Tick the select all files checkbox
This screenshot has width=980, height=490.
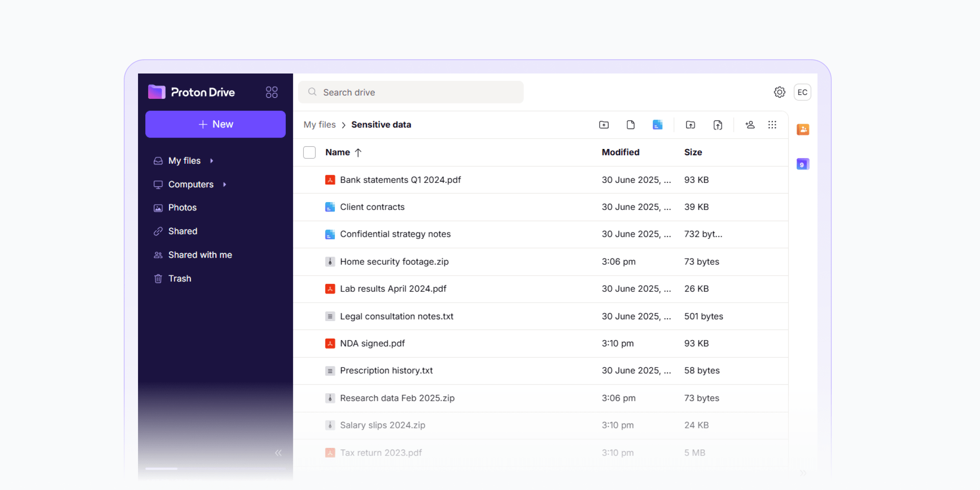point(310,153)
